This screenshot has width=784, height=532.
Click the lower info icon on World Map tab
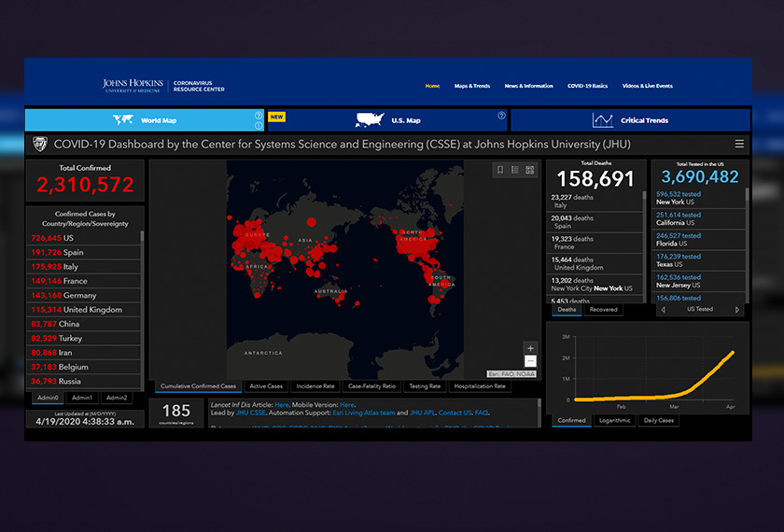click(x=259, y=125)
